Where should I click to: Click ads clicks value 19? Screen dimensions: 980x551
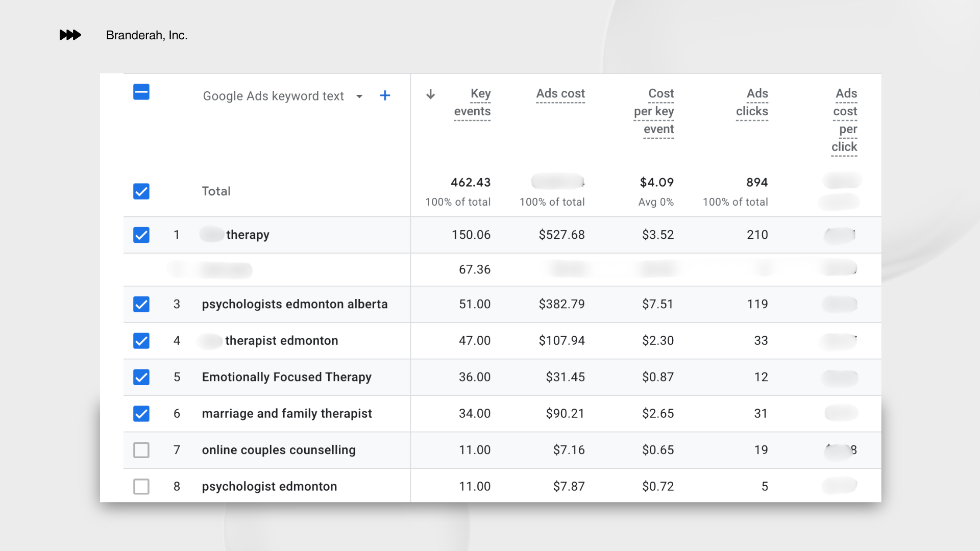761,450
